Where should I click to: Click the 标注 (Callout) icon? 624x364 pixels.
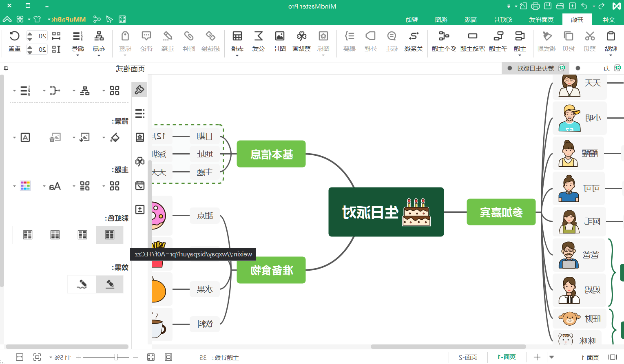tap(392, 36)
